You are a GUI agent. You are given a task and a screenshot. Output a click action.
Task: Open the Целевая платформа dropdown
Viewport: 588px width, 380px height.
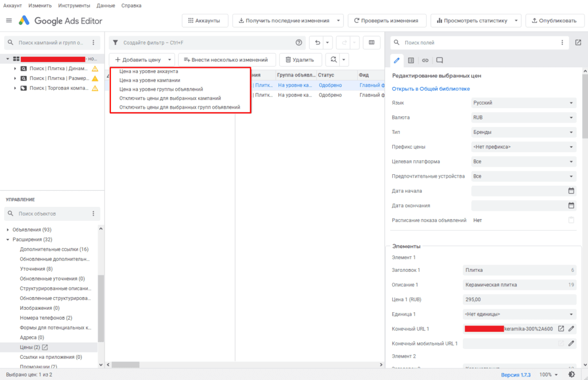tap(524, 162)
